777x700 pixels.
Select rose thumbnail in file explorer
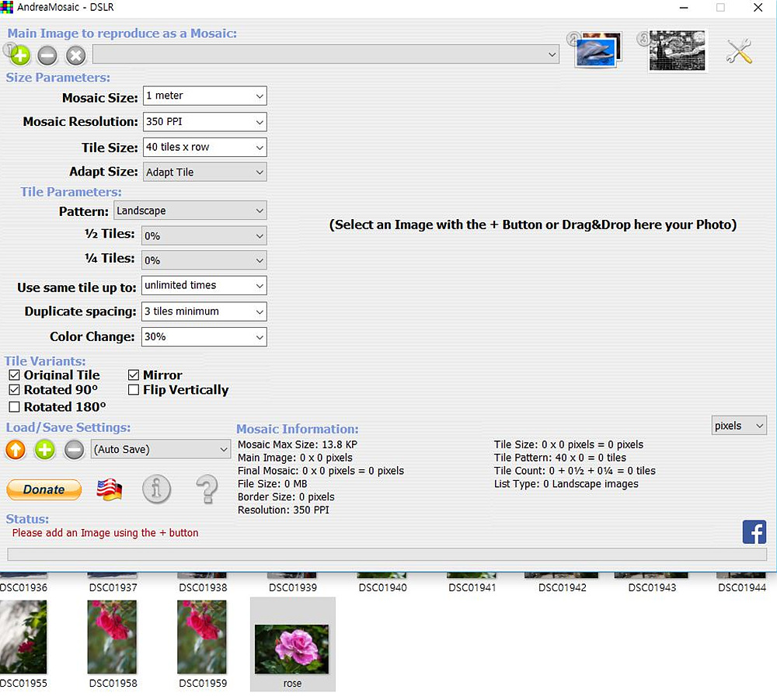click(x=292, y=649)
